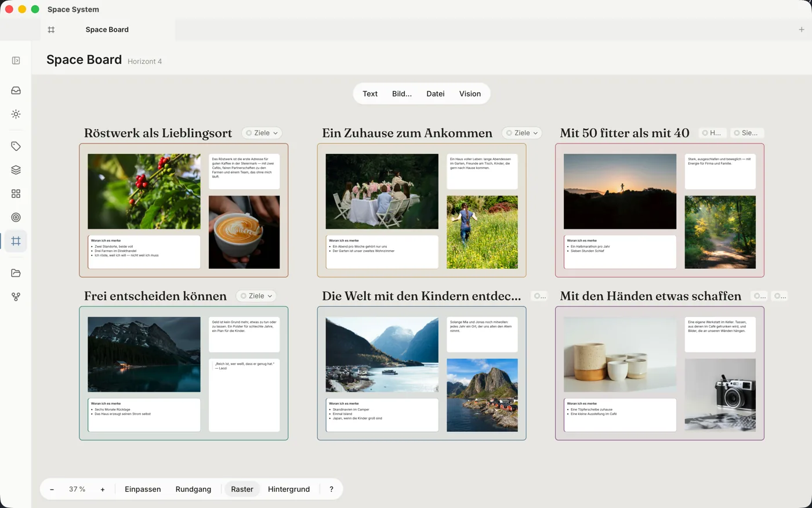Open Ziele dropdown for Frei entscheiden können
812x508 pixels.
pos(256,296)
